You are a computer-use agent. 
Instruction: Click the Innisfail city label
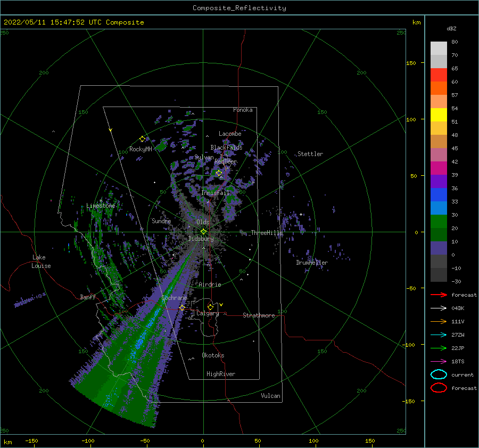click(216, 193)
